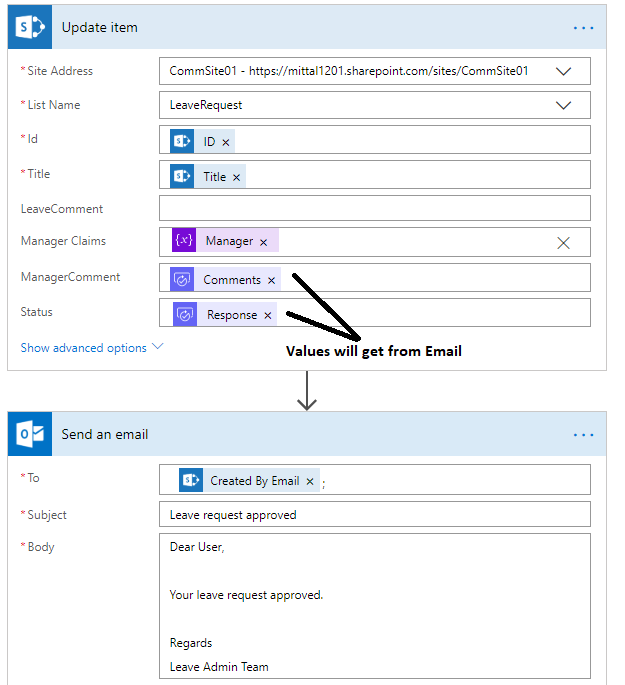The image size is (625, 685).
Task: Remove the Comments token from ManagerComment
Action: point(271,280)
